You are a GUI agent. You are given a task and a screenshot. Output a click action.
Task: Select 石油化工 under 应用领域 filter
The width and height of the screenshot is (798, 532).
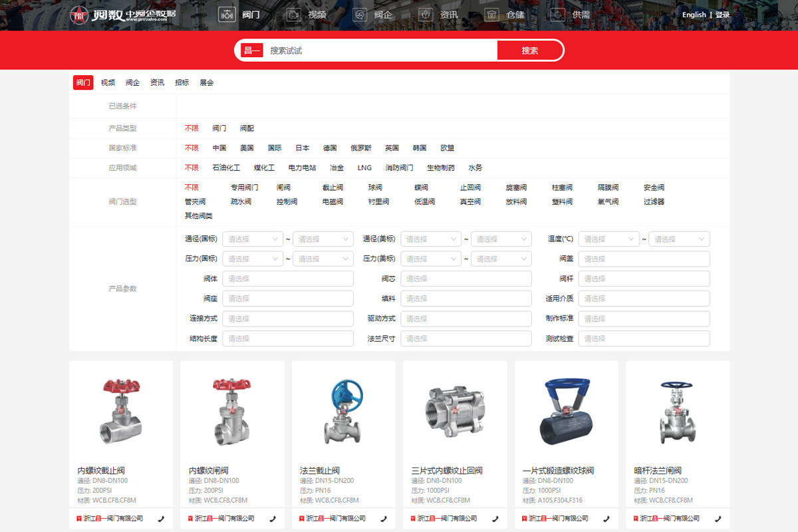point(226,168)
